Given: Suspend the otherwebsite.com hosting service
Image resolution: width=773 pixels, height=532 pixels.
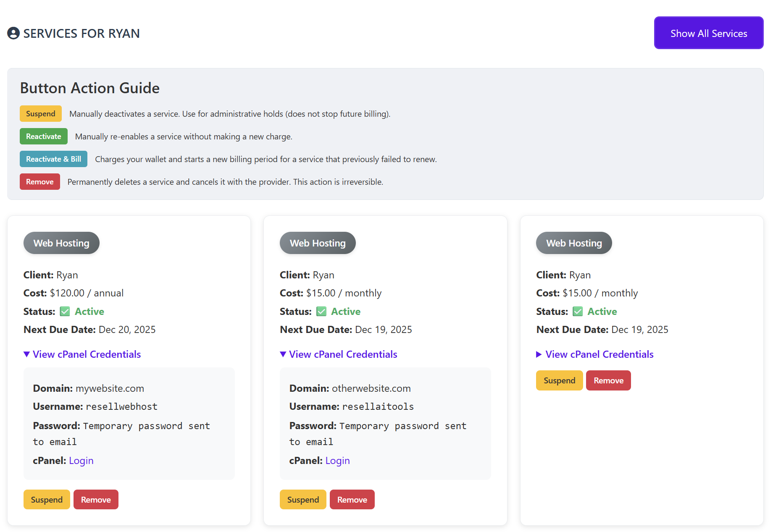Looking at the screenshot, I should coord(303,500).
